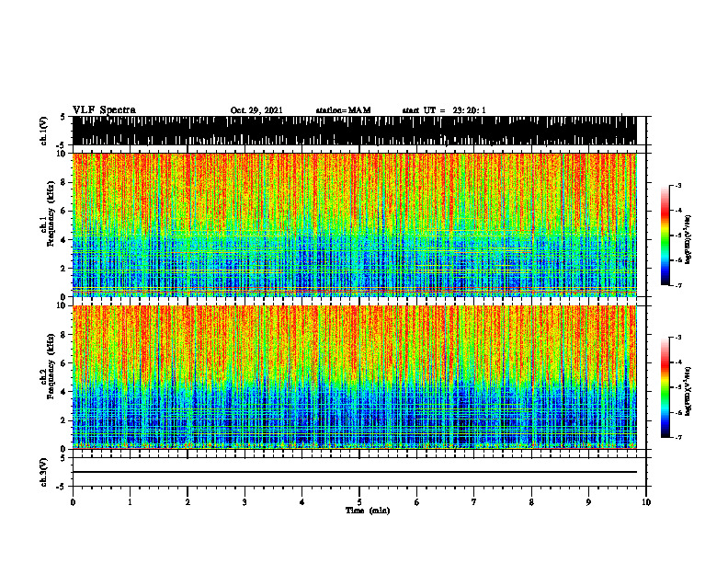Click the "ch.1(V)" waveform axis label
Image resolution: width=728 pixels, height=563 pixels.
(x=44, y=131)
